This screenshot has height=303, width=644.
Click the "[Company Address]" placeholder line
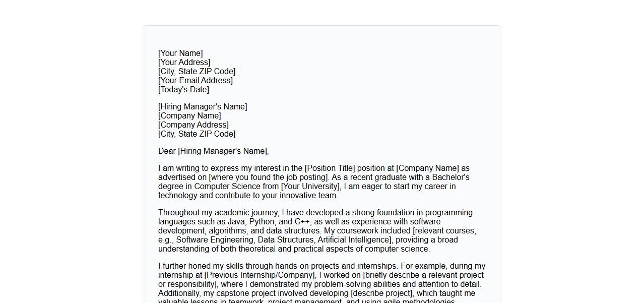coord(193,125)
